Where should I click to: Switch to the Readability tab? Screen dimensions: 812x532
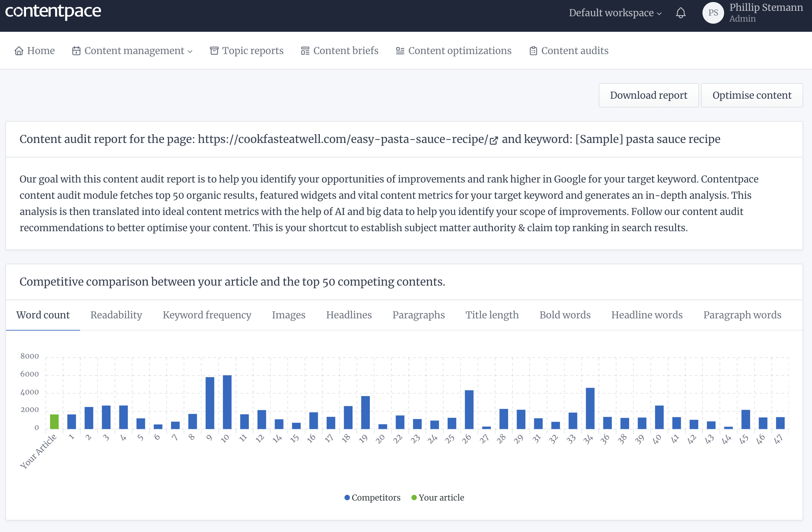click(x=116, y=315)
